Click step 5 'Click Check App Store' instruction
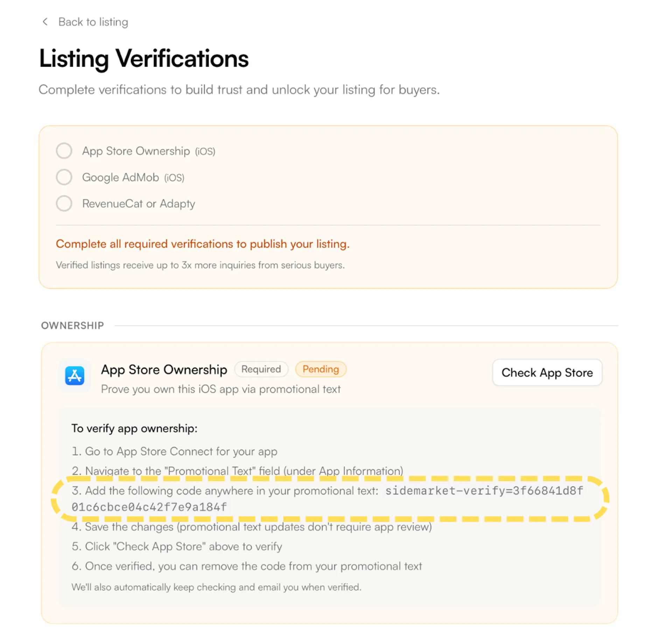Screen dimensions: 672x638 [x=177, y=546]
